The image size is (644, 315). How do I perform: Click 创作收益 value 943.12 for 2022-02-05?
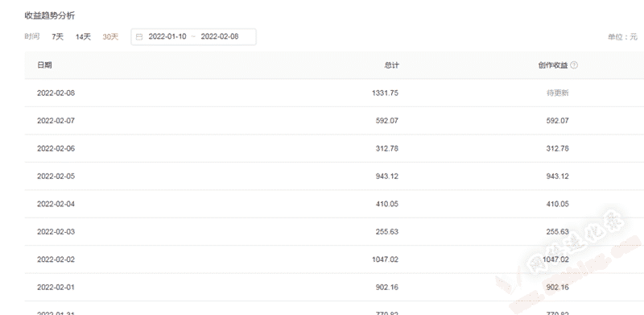557,176
